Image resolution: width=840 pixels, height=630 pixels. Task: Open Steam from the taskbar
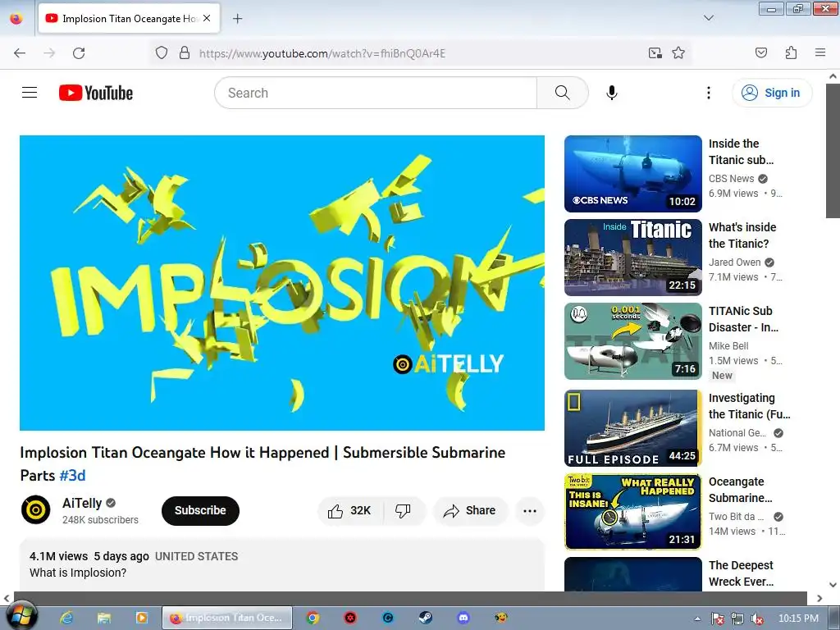pyautogui.click(x=426, y=618)
